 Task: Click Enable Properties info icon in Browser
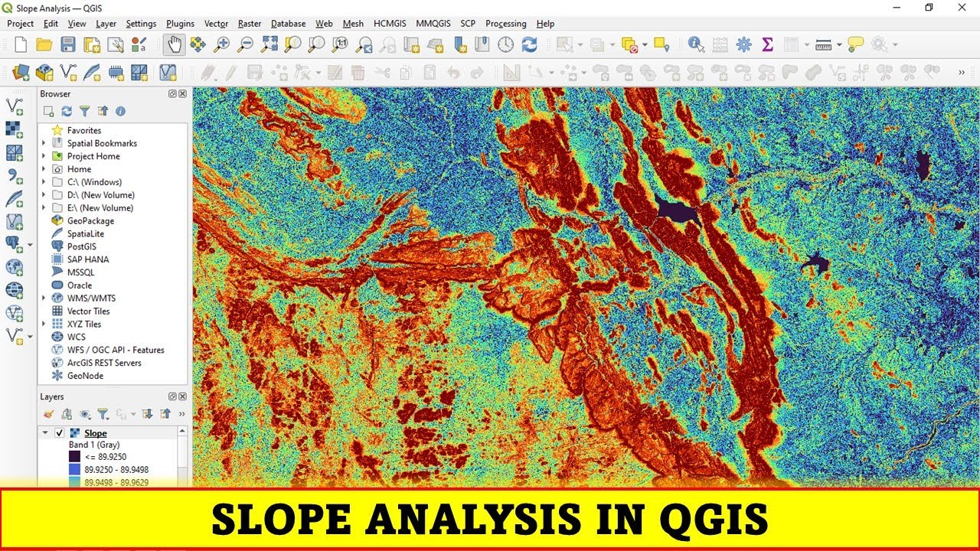pos(120,111)
